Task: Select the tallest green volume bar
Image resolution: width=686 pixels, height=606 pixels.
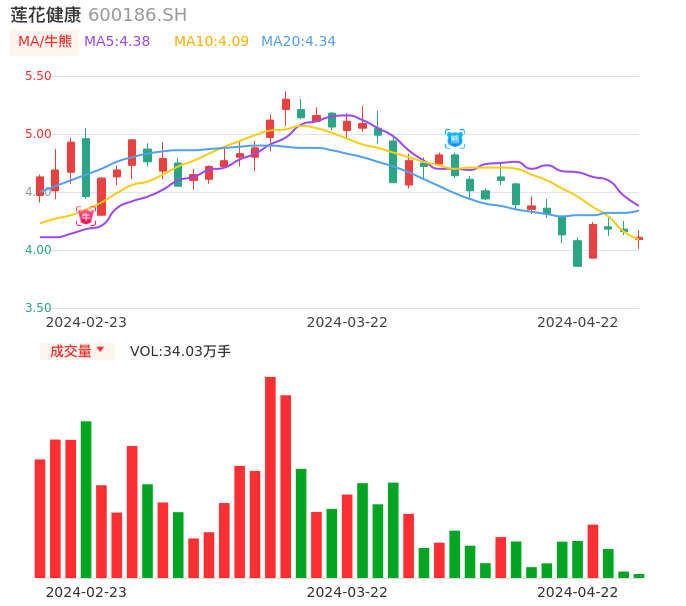Action: 86,499
